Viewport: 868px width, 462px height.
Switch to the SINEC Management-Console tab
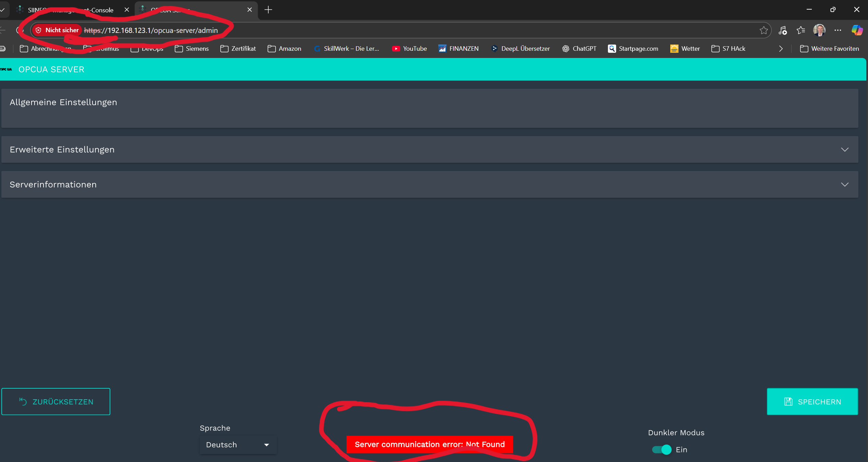[x=70, y=10]
